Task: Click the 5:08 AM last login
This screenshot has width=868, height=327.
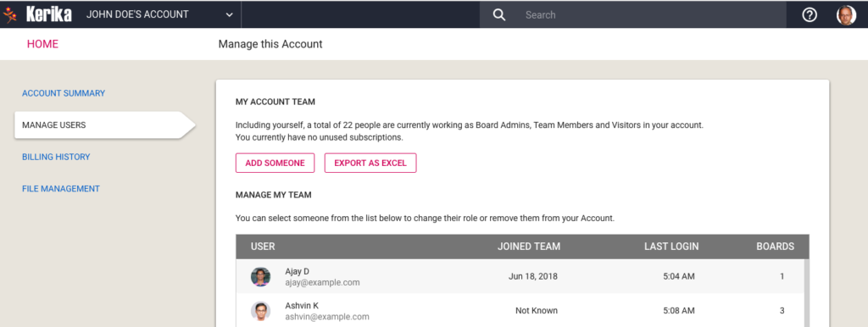Action: tap(679, 311)
